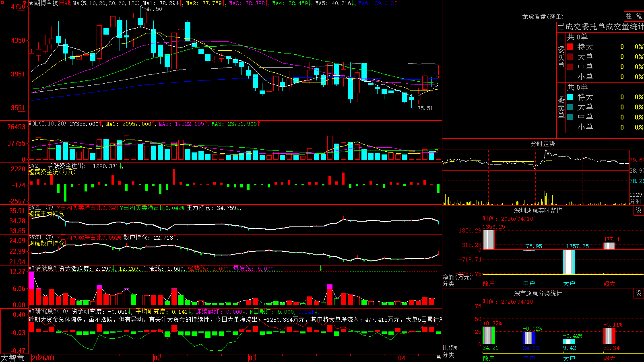Click the 02 month marker on the time axis
Screen dimensions: 644x362
pos(157,358)
